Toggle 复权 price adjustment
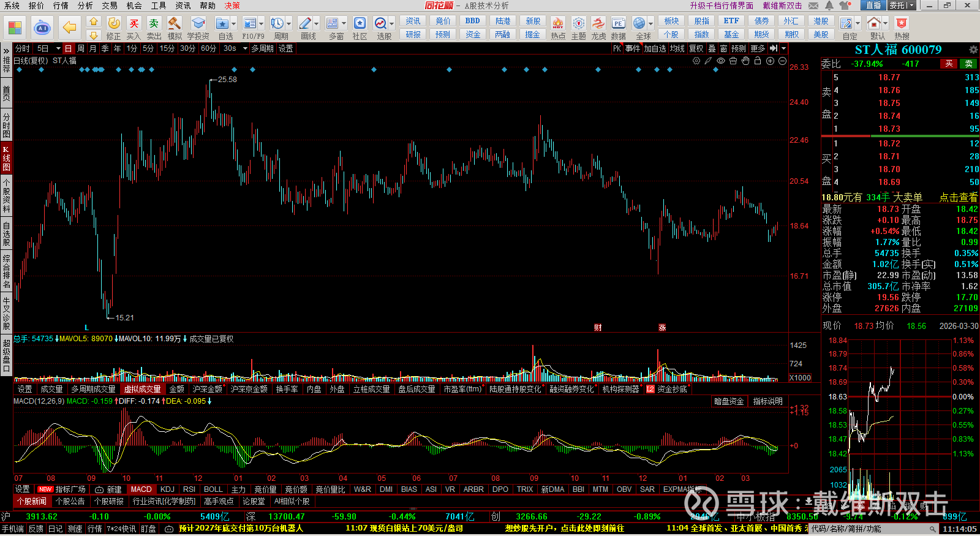Screen dimensions: 980x536 click(x=696, y=48)
